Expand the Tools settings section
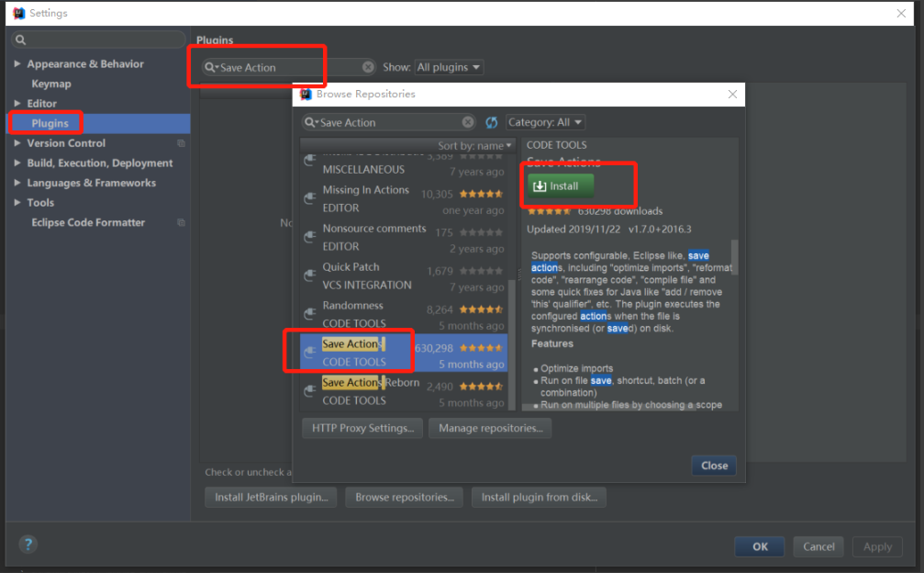 17,202
